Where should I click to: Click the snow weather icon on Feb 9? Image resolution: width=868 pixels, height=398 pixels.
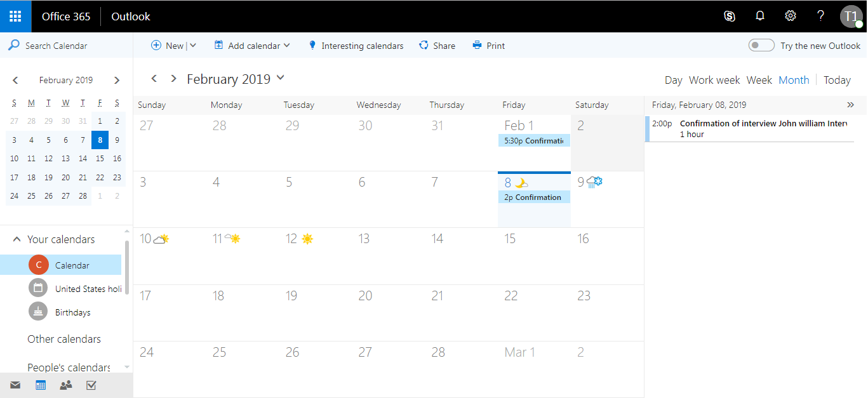(x=594, y=183)
